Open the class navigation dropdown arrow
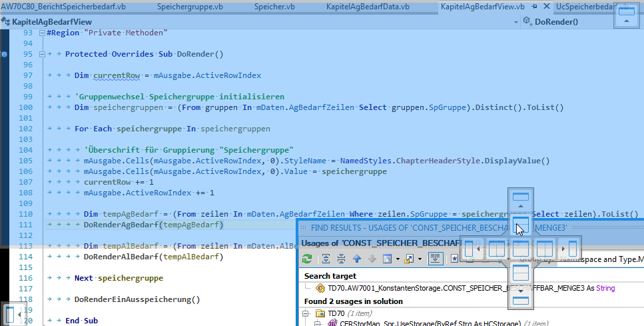The image size is (644, 326). tap(516, 22)
